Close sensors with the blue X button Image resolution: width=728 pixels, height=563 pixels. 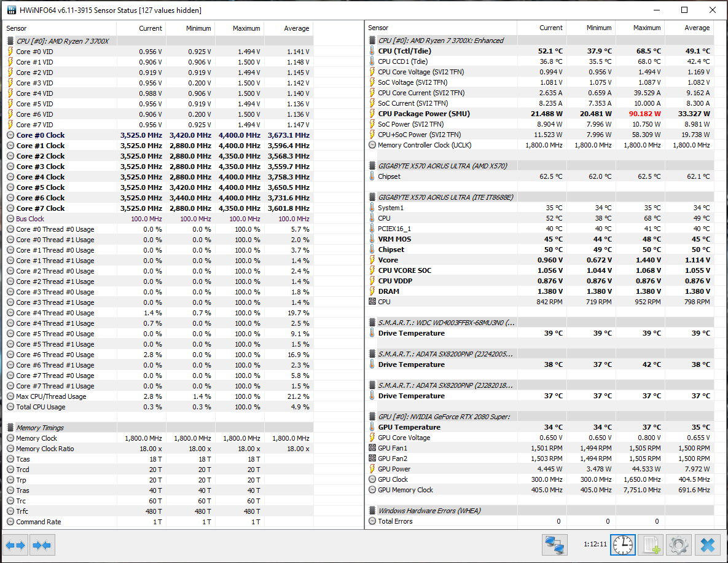pyautogui.click(x=707, y=545)
